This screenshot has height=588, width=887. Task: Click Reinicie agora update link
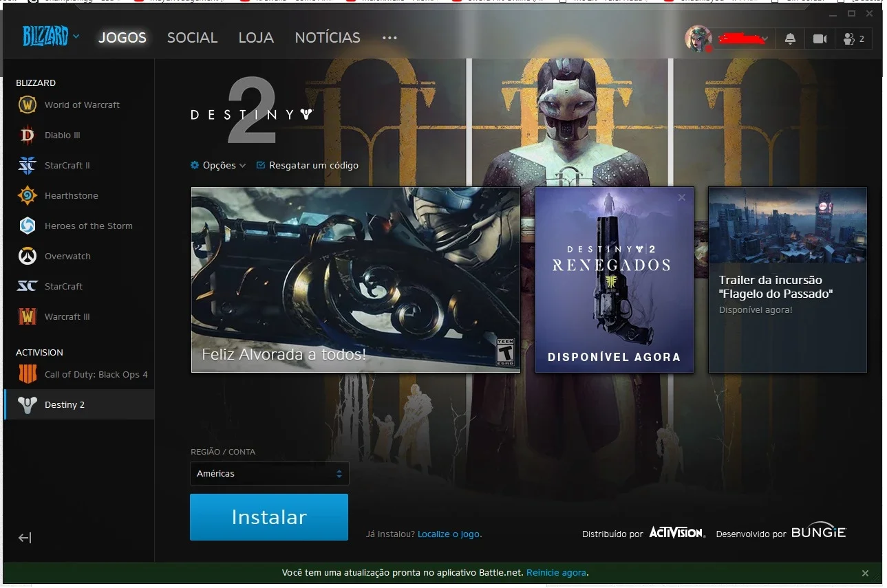coord(556,573)
